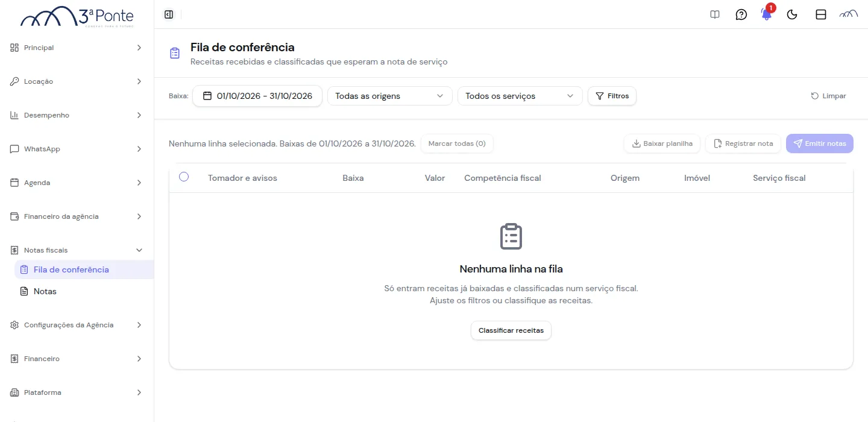Click Registrar nota
Screen dimensions: 868x422
click(743, 143)
